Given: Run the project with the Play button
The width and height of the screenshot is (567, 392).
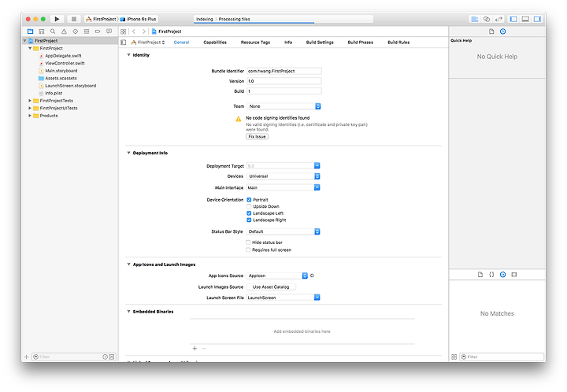Looking at the screenshot, I should pyautogui.click(x=57, y=19).
